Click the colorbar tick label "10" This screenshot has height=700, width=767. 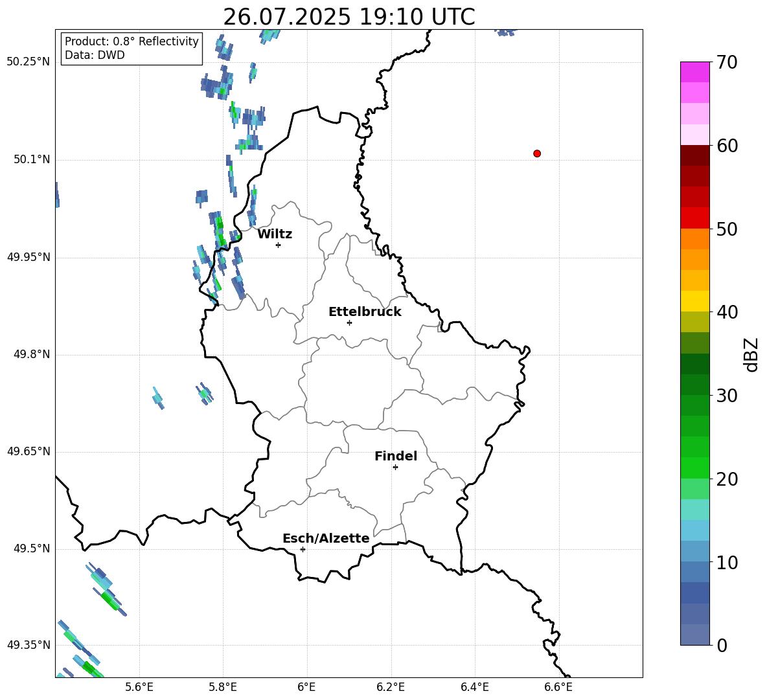[727, 563]
